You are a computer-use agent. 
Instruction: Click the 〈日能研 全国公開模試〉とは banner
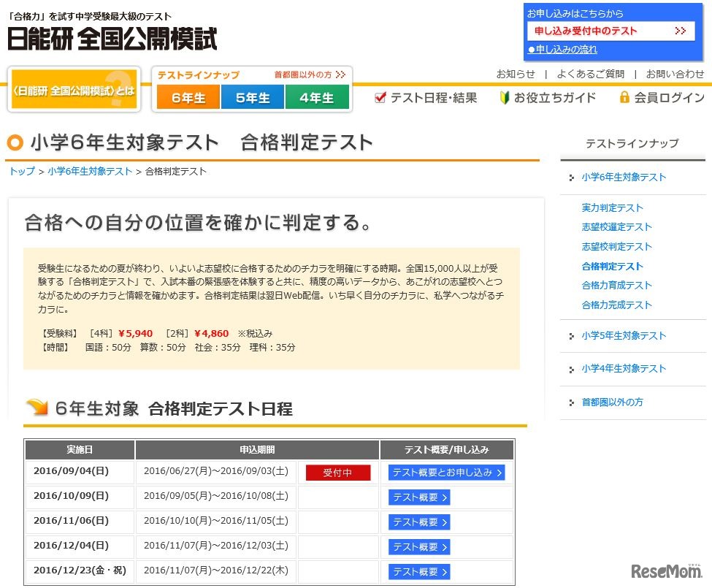pos(74,90)
